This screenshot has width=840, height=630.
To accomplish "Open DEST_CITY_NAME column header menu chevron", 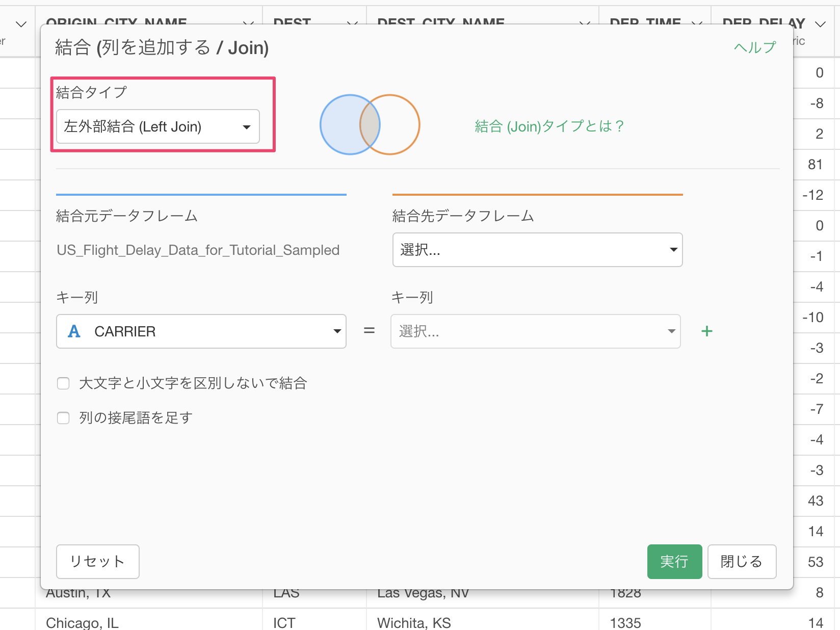I will (x=585, y=24).
